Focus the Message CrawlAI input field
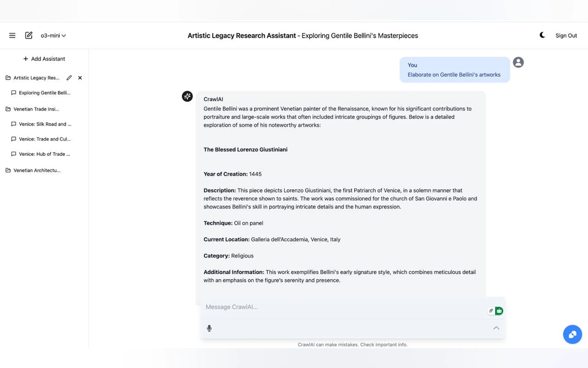The width and height of the screenshot is (588, 368). coord(340,307)
